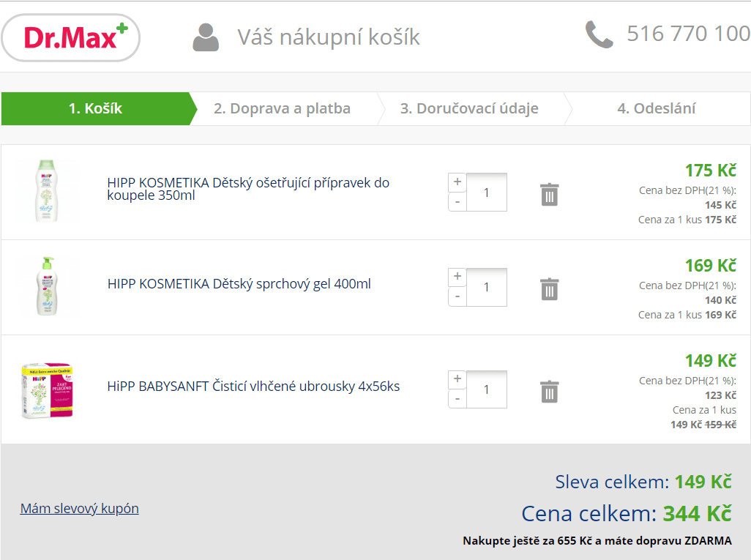
Task: Go to 4. Odeslání step
Action: [x=656, y=109]
